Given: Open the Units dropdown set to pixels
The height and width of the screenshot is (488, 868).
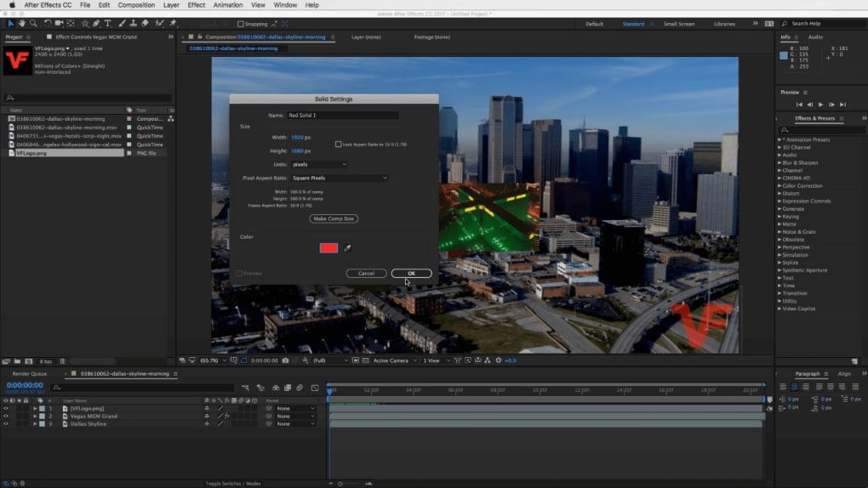Looking at the screenshot, I should pyautogui.click(x=319, y=164).
